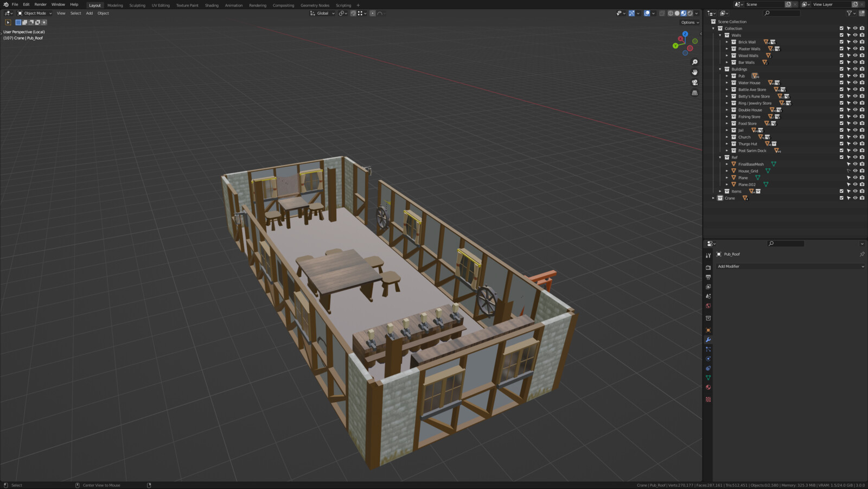Open the File menu
Image resolution: width=868 pixels, height=489 pixels.
point(15,4)
